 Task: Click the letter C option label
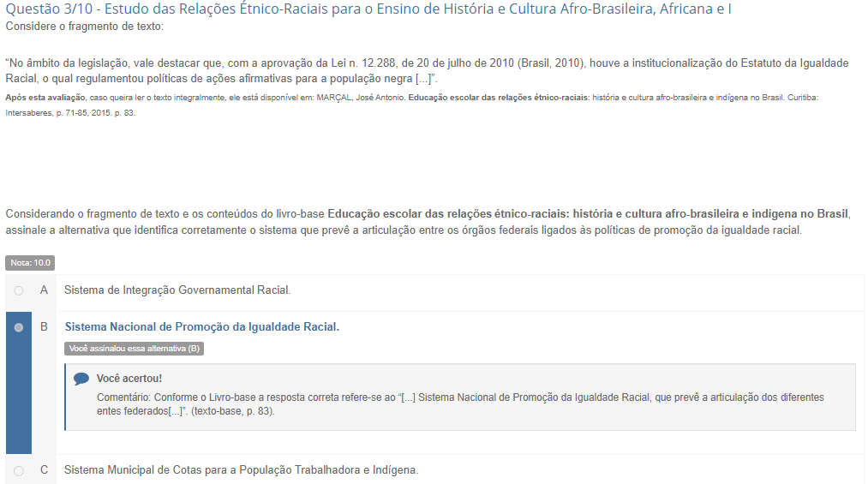[x=44, y=470]
